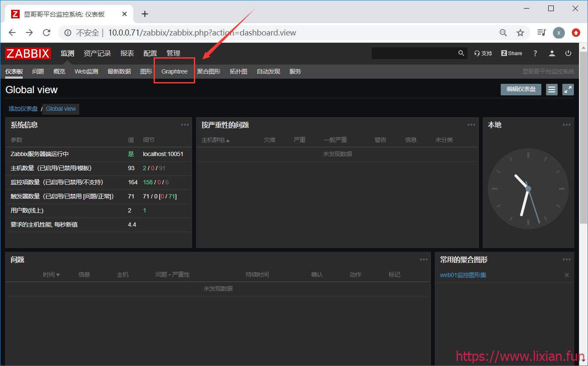Click the Zabbix logo

pyautogui.click(x=28, y=53)
